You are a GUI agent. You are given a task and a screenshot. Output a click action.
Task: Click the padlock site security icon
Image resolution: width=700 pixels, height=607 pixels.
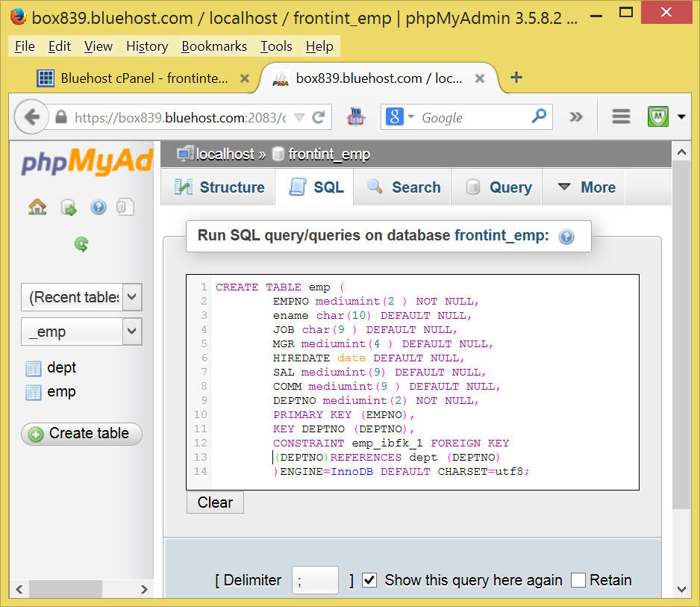pyautogui.click(x=61, y=117)
